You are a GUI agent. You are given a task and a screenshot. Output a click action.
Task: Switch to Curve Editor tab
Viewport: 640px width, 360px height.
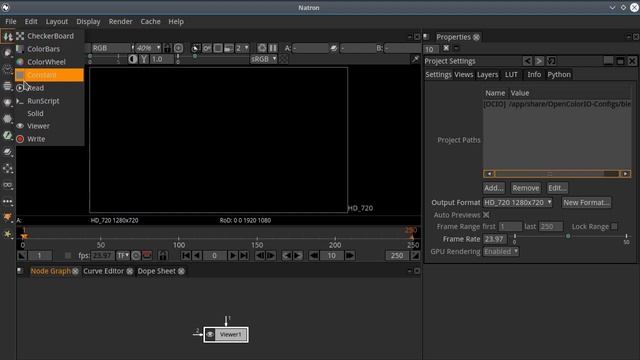[104, 271]
